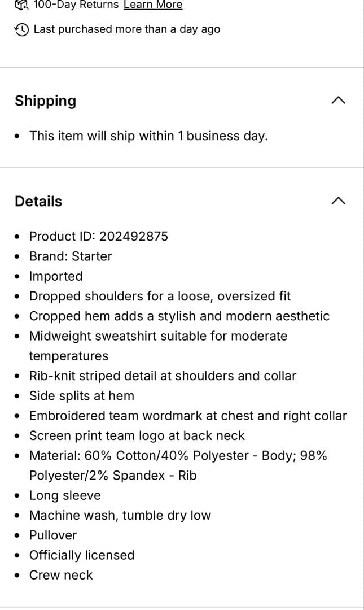Click the Brand: Starter line
Viewport: 364px width, 610px height.
71,256
